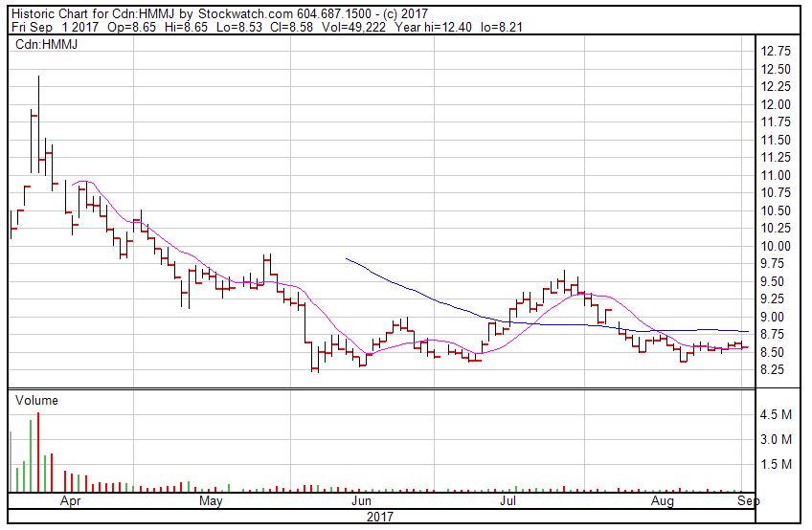The image size is (812, 530).
Task: Click the Sep marker at axis end
Action: click(748, 500)
